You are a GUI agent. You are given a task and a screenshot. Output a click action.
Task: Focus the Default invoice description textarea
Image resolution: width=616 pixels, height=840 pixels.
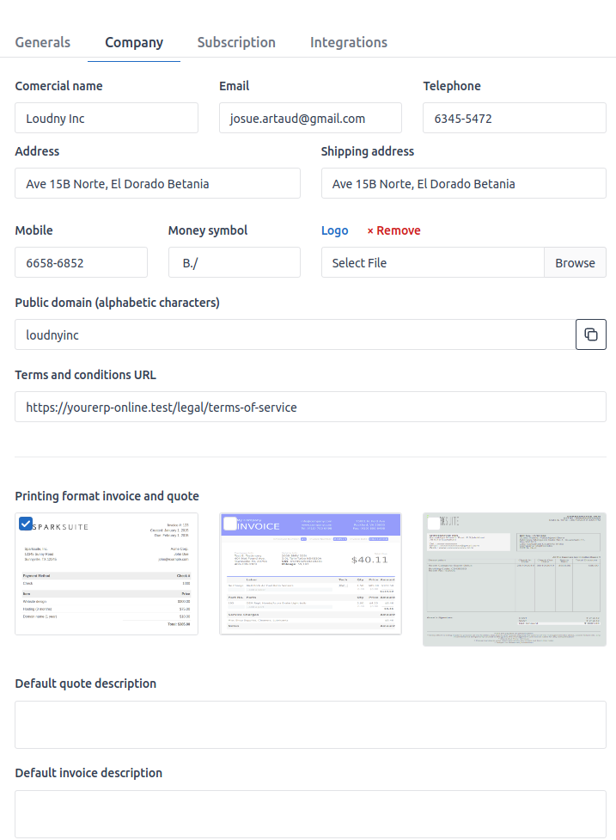click(310, 813)
